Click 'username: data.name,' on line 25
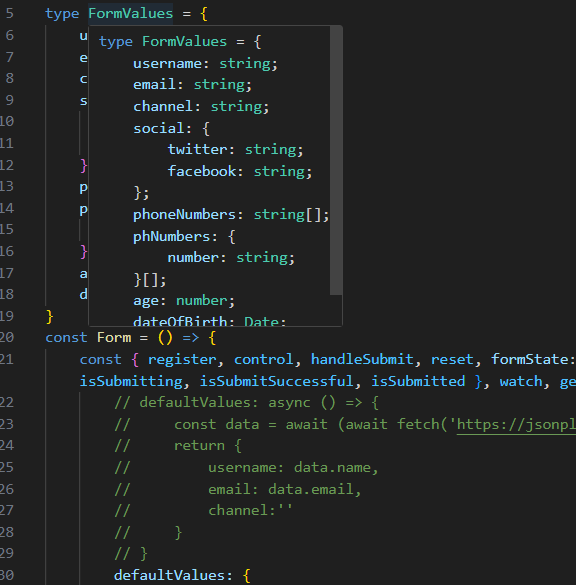576x585 pixels. (x=293, y=467)
